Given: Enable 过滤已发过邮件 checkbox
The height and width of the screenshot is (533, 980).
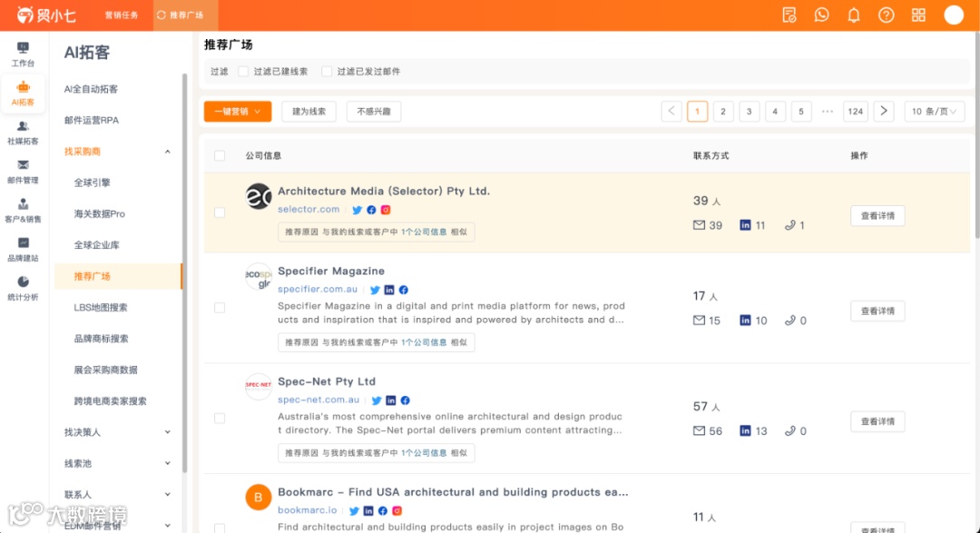Looking at the screenshot, I should pos(327,72).
